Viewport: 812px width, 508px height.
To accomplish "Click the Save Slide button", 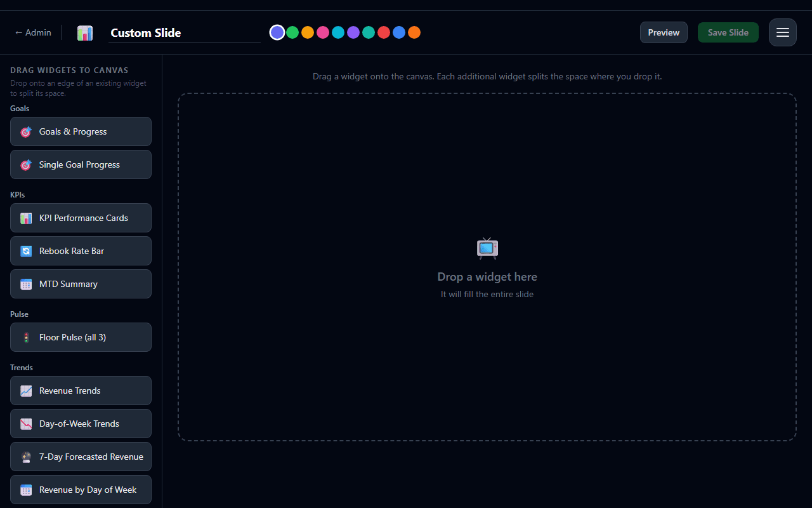I will [728, 32].
